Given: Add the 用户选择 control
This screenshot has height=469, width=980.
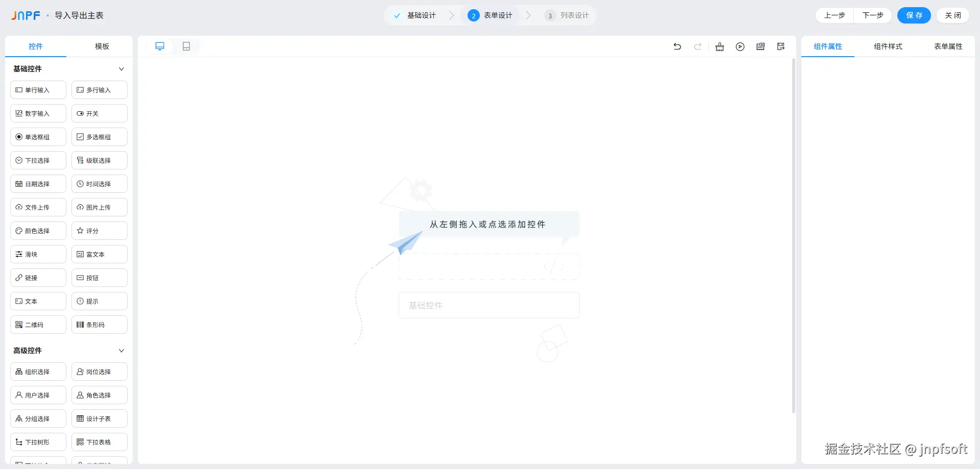Looking at the screenshot, I should pyautogui.click(x=38, y=395).
